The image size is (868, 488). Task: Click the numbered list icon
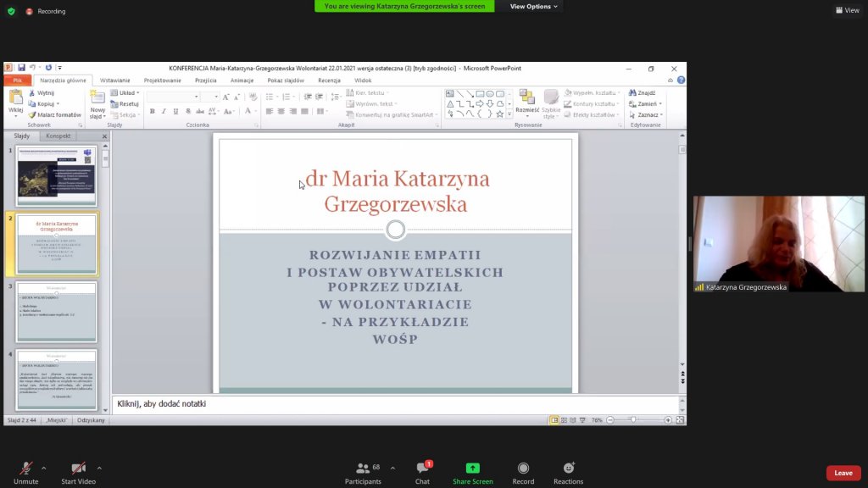tap(287, 97)
